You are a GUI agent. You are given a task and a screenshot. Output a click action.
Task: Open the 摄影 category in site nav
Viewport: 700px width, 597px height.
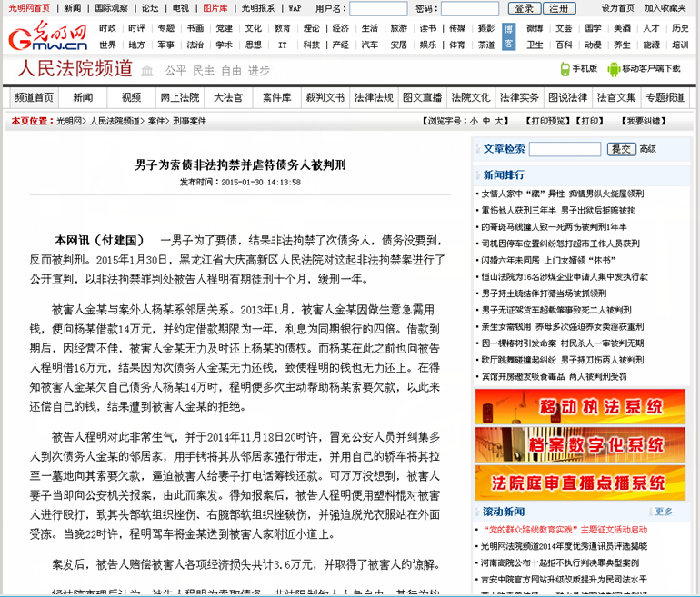tap(486, 29)
